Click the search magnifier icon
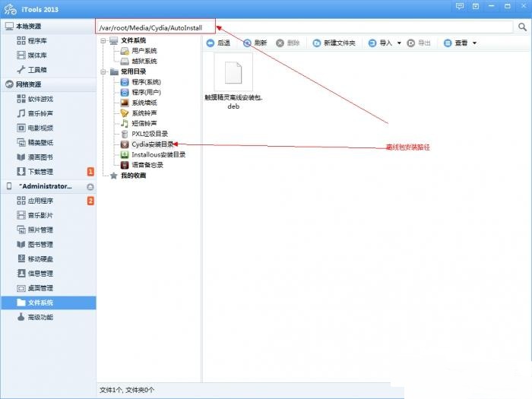532x399 pixels. (x=522, y=27)
